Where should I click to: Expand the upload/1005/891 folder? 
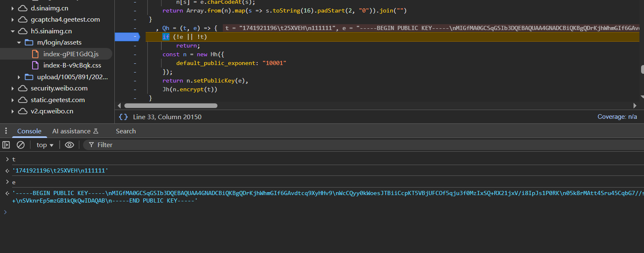[19, 77]
